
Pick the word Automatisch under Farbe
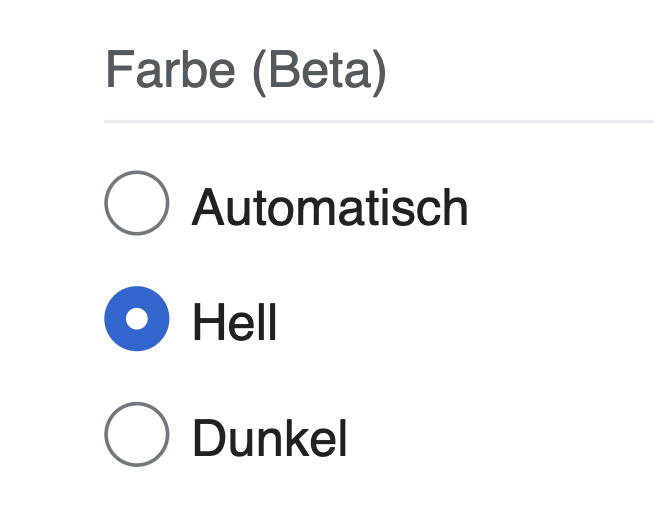tap(330, 208)
